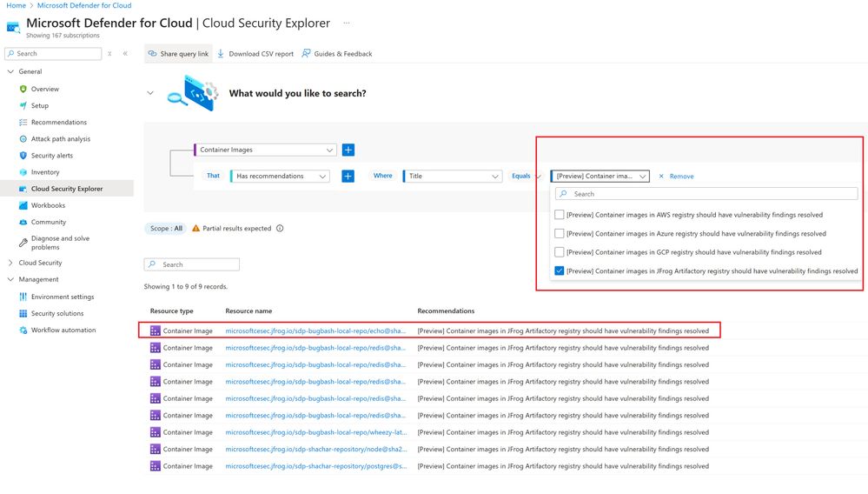Go to Recommendations in sidebar
The width and height of the screenshot is (868, 494).
[x=59, y=122]
